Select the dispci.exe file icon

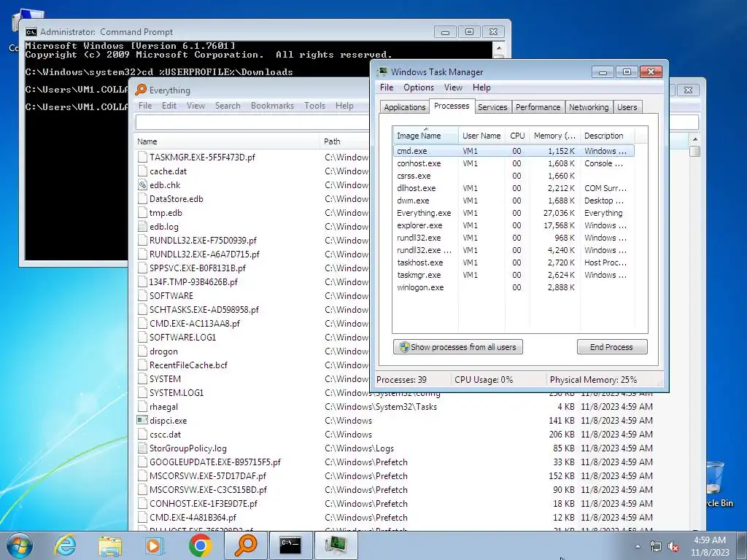pyautogui.click(x=142, y=420)
